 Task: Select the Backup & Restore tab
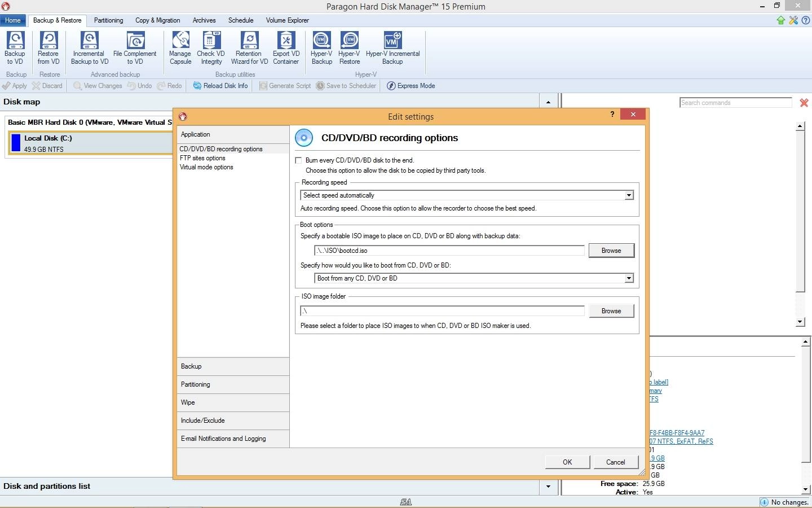click(57, 20)
